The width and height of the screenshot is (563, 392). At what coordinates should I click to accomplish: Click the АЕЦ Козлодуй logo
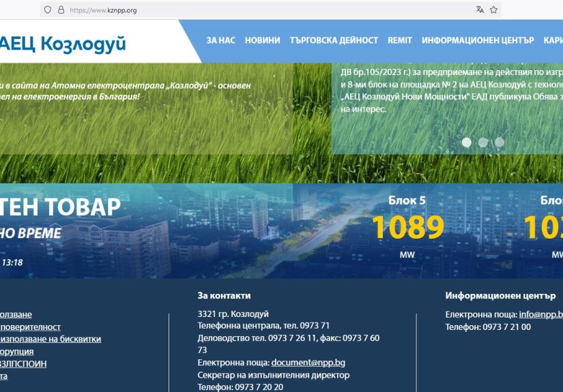[63, 43]
